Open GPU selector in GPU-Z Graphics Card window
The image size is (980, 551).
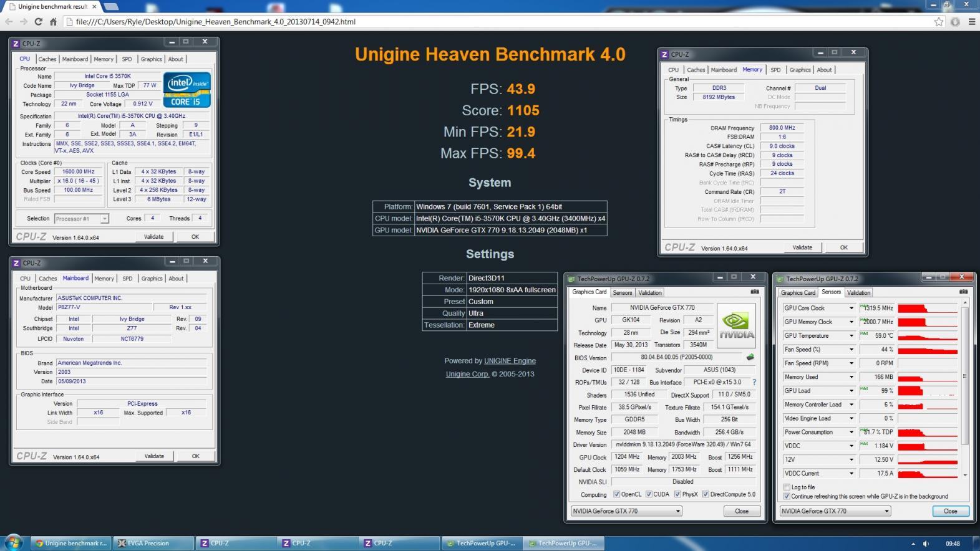626,511
